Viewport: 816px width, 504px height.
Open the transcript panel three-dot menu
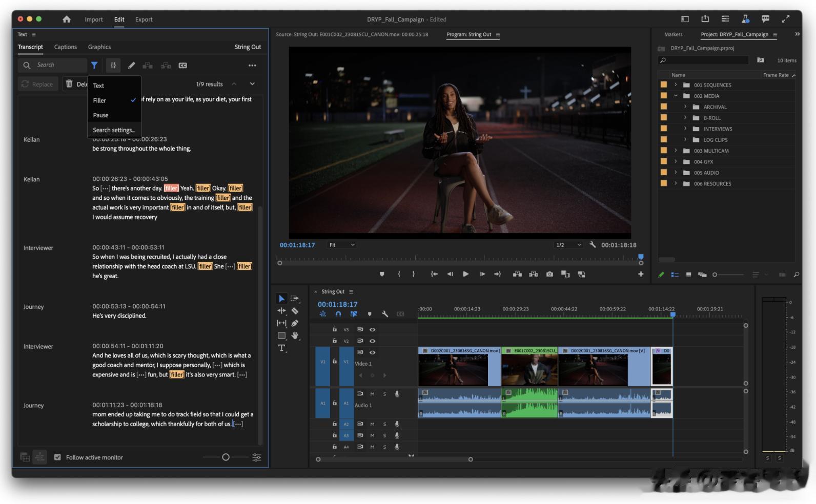(x=252, y=66)
